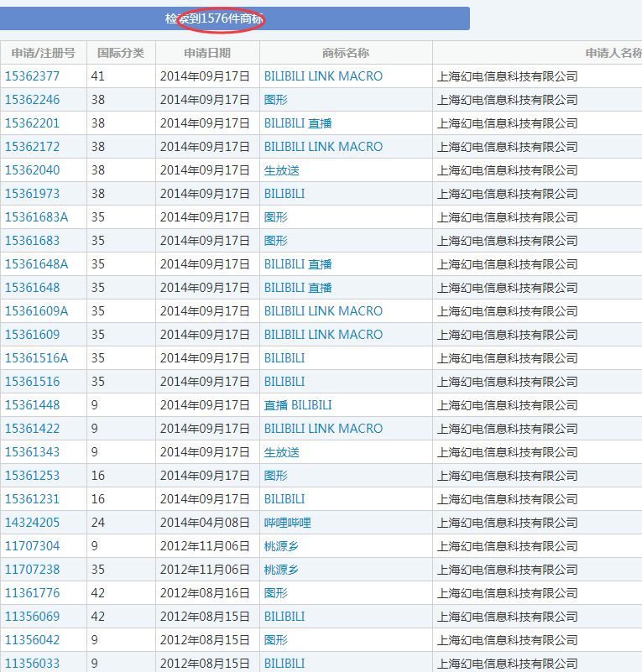This screenshot has width=642, height=672.
Task: Click 生放送 trademark name in row 15361343
Action: (x=282, y=452)
